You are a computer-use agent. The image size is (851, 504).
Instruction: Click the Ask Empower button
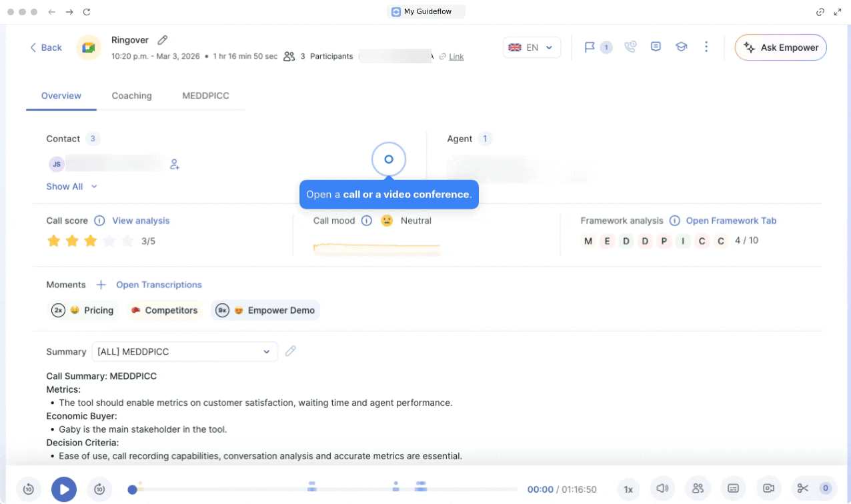click(x=780, y=47)
